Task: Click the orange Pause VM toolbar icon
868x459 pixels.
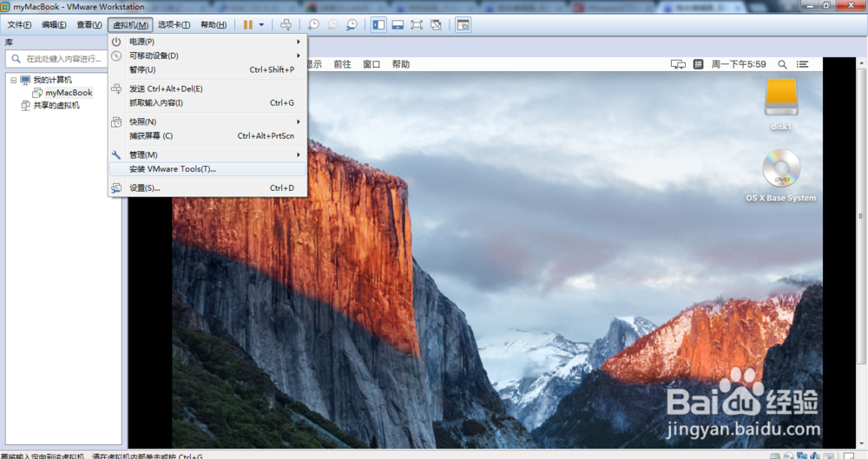Action: coord(248,25)
